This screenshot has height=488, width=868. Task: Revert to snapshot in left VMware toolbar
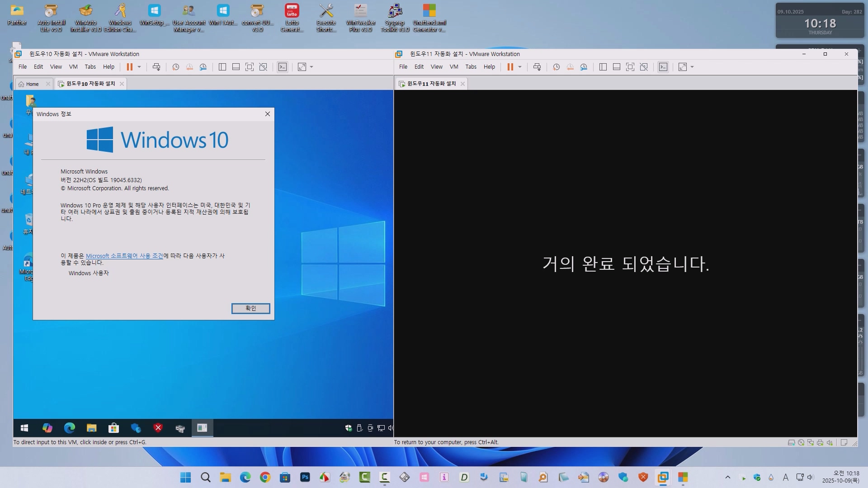pyautogui.click(x=189, y=67)
